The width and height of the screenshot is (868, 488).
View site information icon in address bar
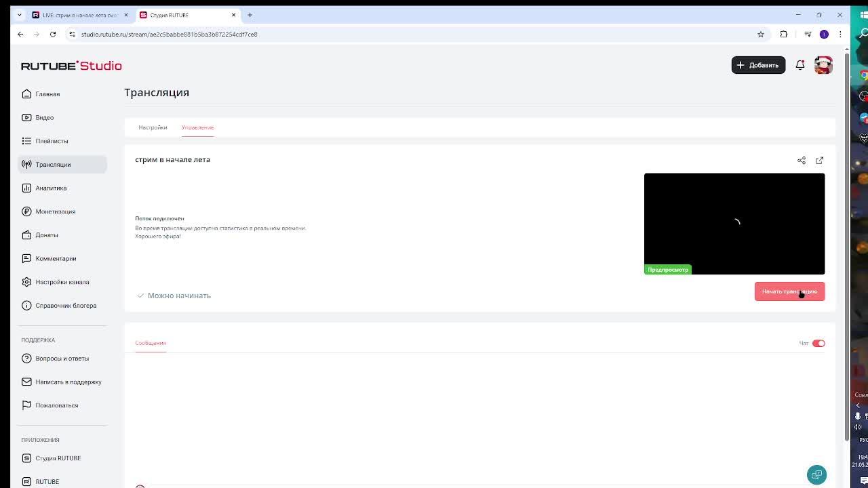(x=72, y=34)
